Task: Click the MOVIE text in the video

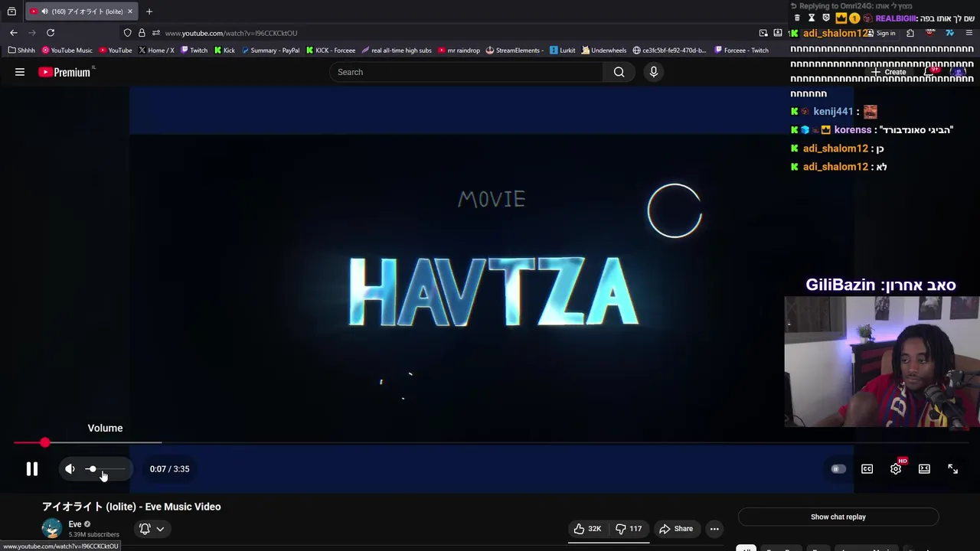Action: [492, 200]
